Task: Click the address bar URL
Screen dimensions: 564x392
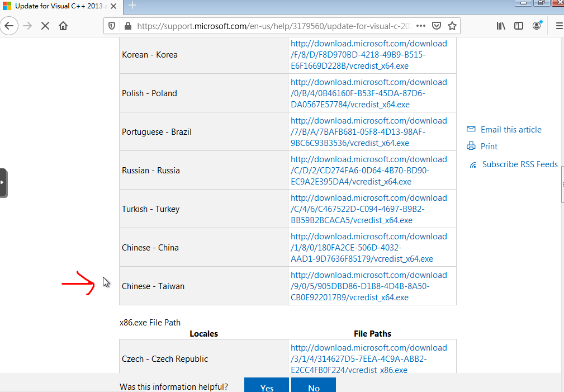Action: coord(273,26)
